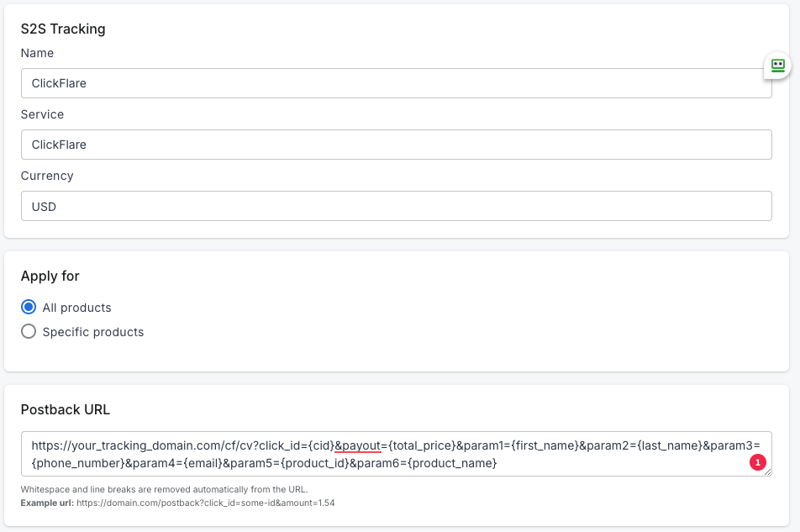Click the Name field label

coord(37,53)
